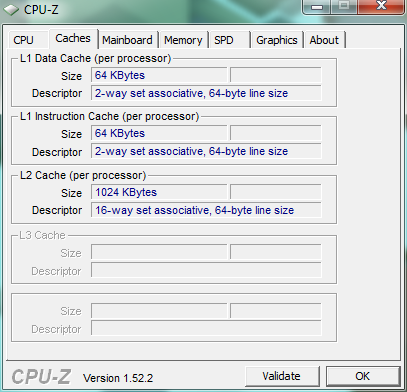Click the L1 Instruction Cache descriptor field
The height and width of the screenshot is (392, 407).
pos(206,151)
